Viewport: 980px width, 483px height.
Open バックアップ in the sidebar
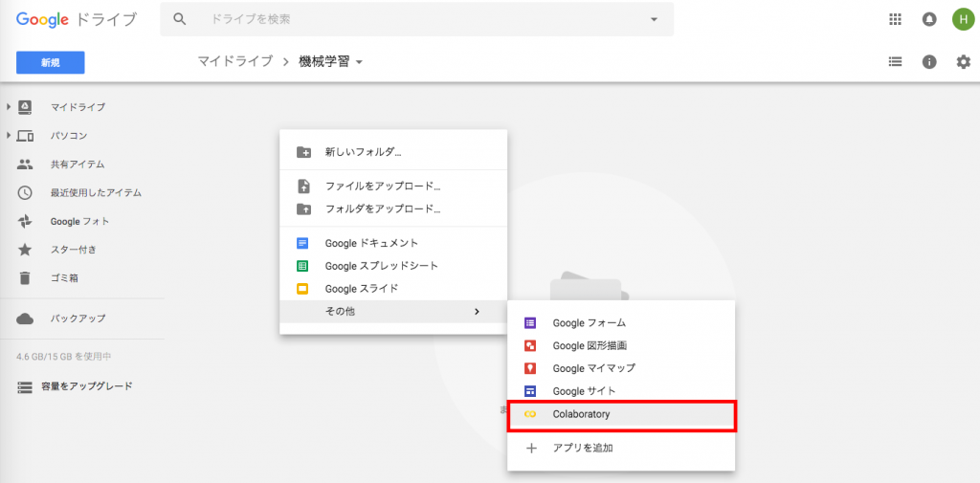coord(78,318)
